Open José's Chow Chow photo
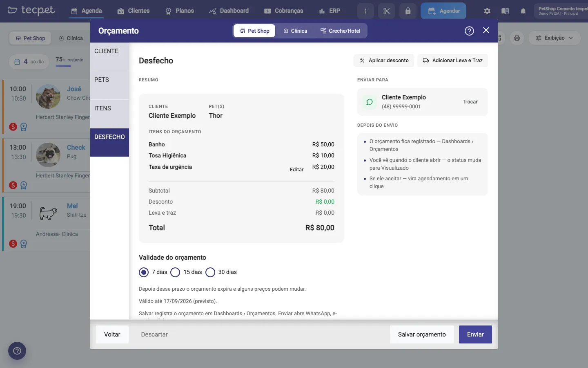Viewport: 588px width, 368px height. (x=48, y=96)
